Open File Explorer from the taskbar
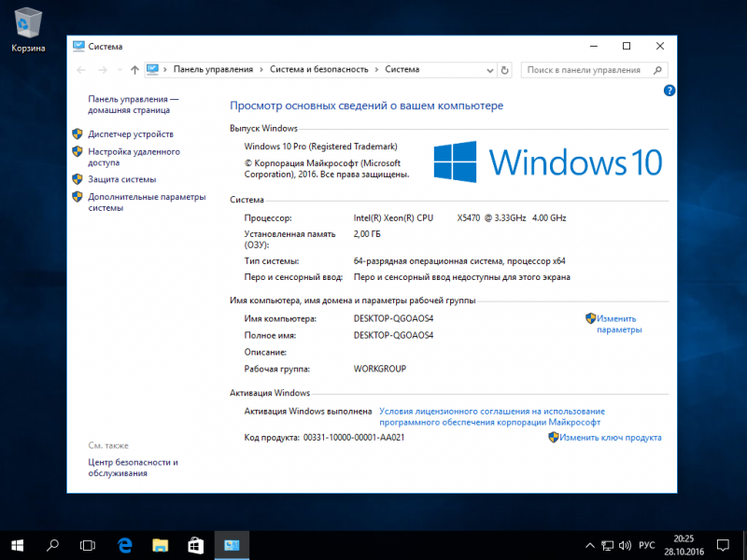Image resolution: width=747 pixels, height=560 pixels. (x=160, y=546)
